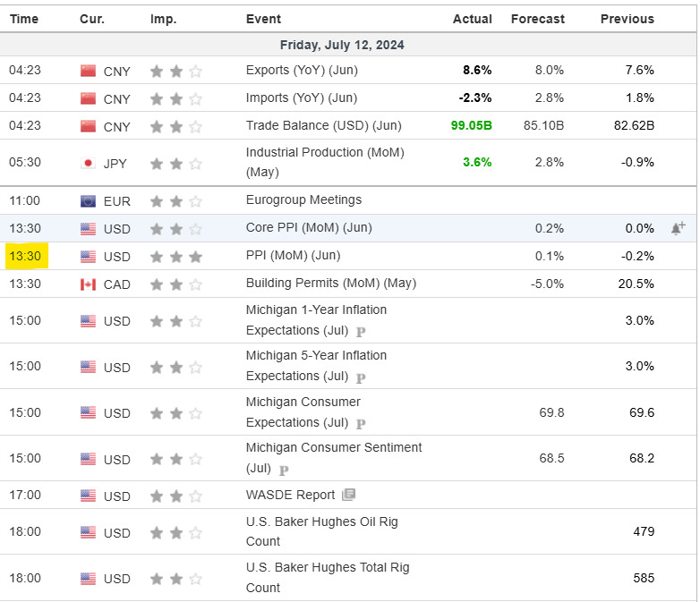Click the Trade Balance actual value 99.05B
Image resolution: width=700 pixels, height=602 pixels.
tap(472, 125)
